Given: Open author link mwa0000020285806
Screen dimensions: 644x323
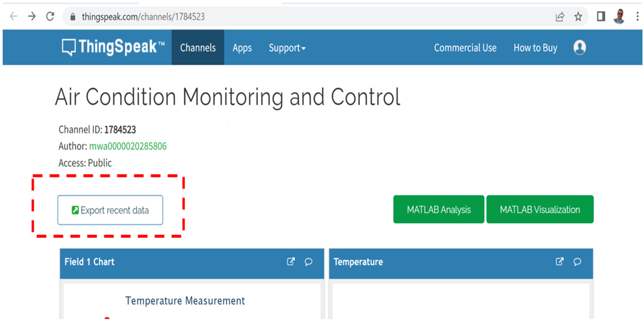Looking at the screenshot, I should tap(128, 146).
